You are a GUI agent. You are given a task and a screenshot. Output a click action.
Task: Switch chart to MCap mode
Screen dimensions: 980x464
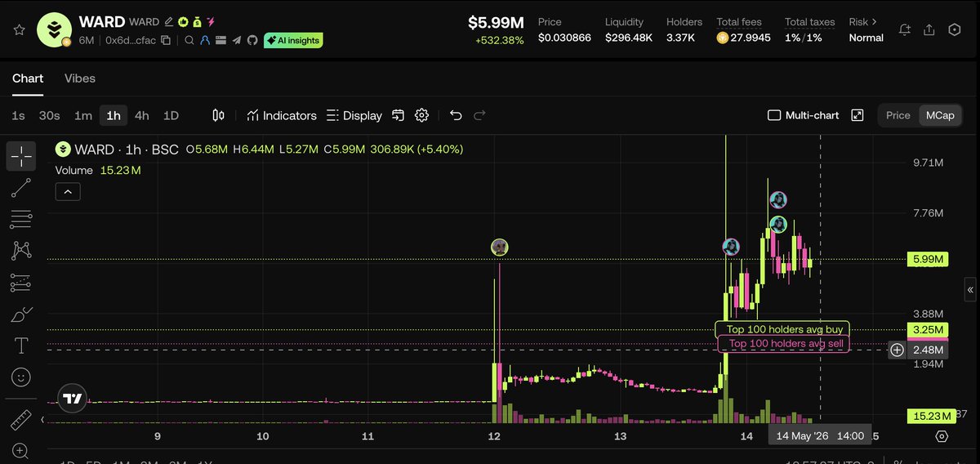[939, 115]
